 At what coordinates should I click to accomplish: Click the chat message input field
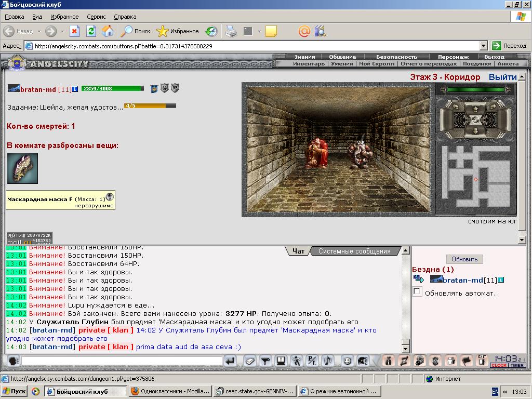[122, 361]
